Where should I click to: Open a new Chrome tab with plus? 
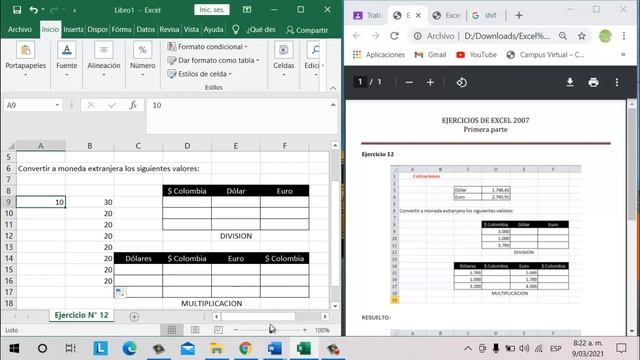[519, 16]
